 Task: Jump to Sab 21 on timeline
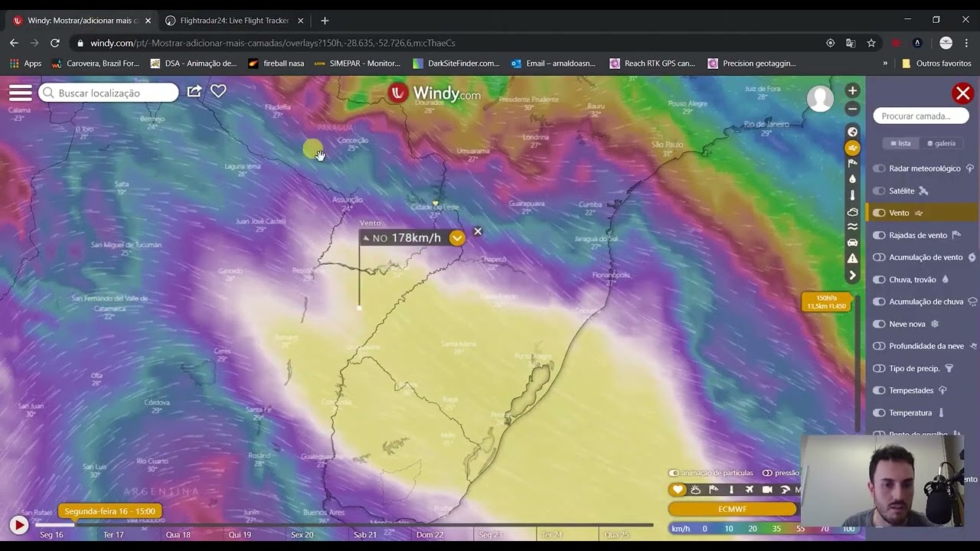click(365, 535)
